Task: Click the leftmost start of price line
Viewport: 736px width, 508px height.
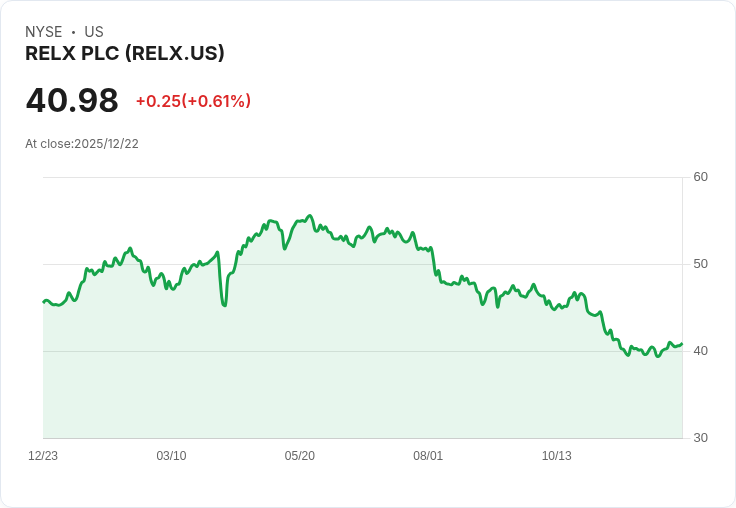Action: point(44,301)
